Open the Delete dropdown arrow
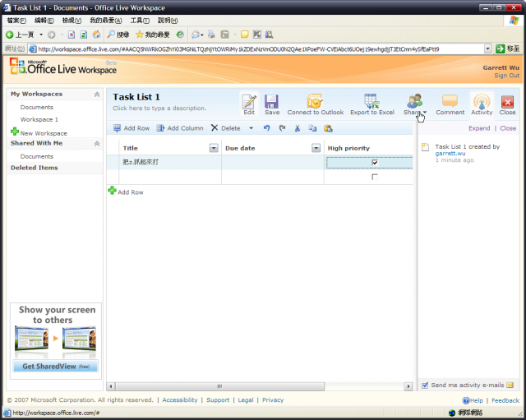 click(251, 128)
